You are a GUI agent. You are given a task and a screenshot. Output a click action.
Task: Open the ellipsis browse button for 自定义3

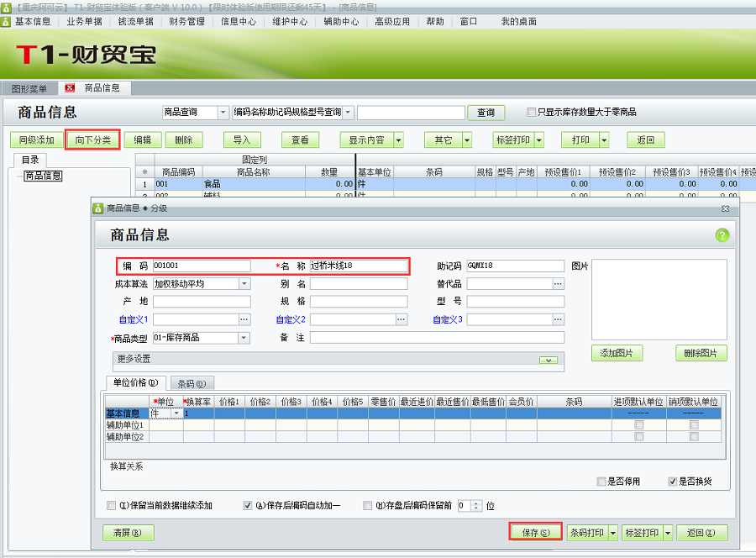[x=558, y=319]
